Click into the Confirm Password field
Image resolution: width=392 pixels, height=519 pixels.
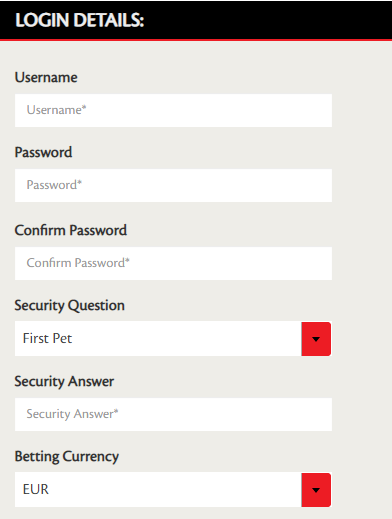click(173, 263)
